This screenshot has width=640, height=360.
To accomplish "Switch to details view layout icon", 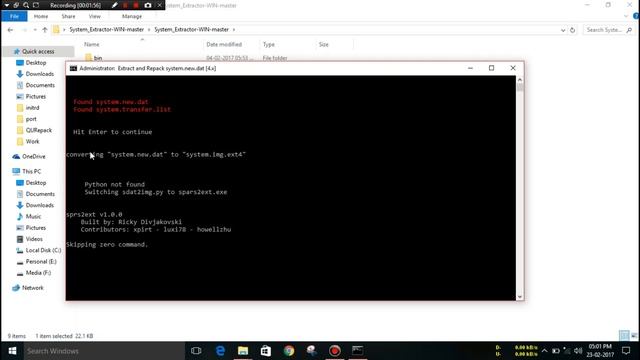I will (x=624, y=336).
